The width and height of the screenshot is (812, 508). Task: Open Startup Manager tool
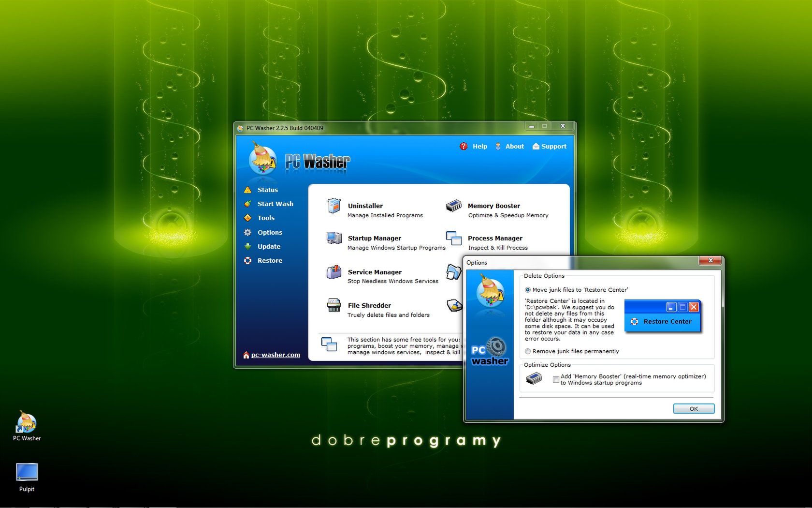[374, 239]
